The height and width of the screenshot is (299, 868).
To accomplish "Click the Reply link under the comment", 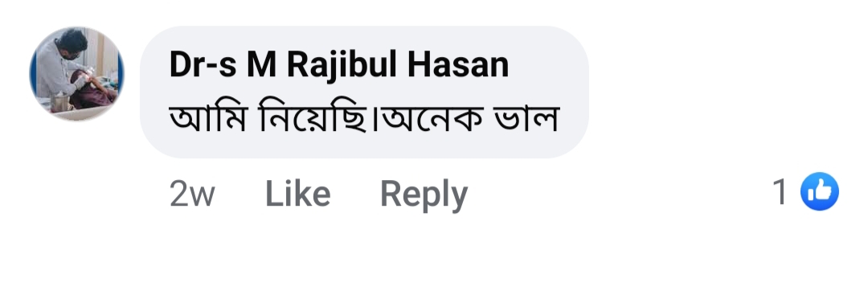I will tap(424, 195).
